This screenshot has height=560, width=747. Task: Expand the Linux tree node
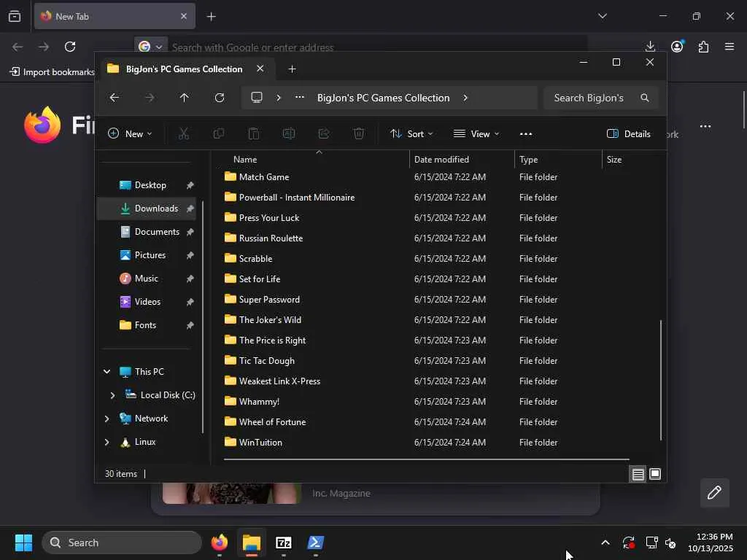point(107,441)
